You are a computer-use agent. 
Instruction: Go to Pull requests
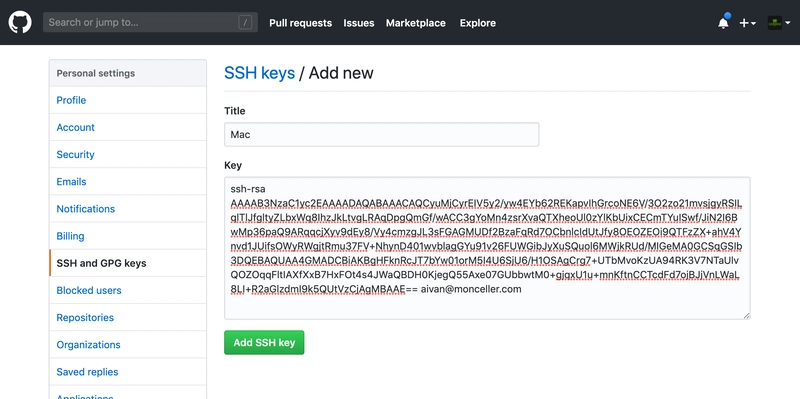301,23
